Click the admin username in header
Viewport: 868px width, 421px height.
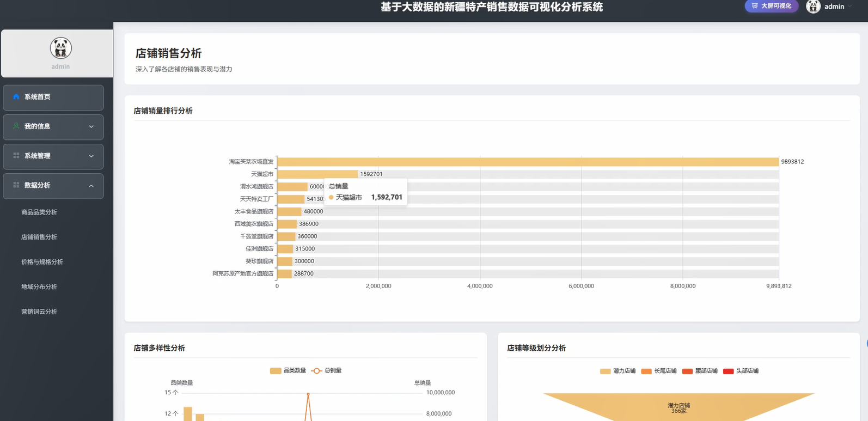pos(834,7)
